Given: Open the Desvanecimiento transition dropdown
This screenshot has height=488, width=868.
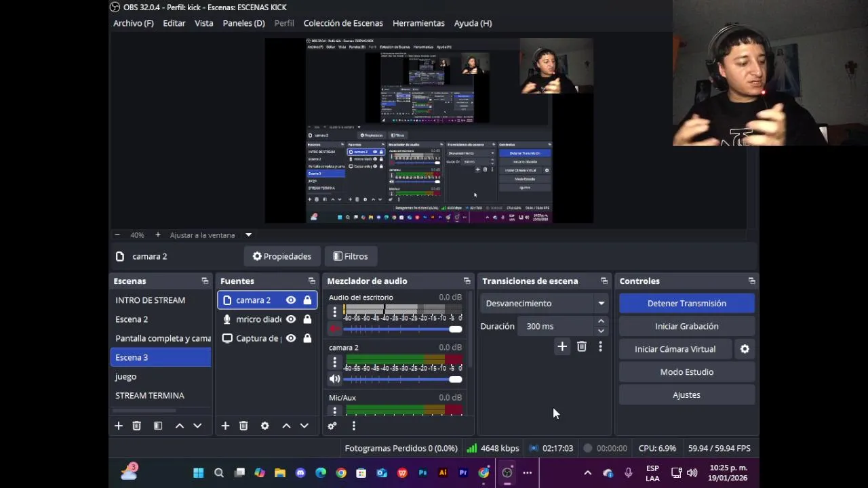Looking at the screenshot, I should point(544,304).
